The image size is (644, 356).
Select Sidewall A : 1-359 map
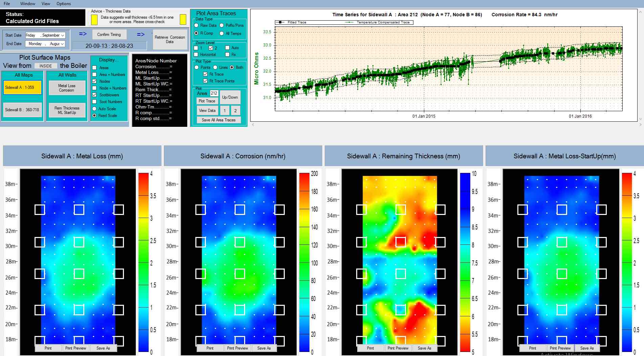tap(23, 87)
